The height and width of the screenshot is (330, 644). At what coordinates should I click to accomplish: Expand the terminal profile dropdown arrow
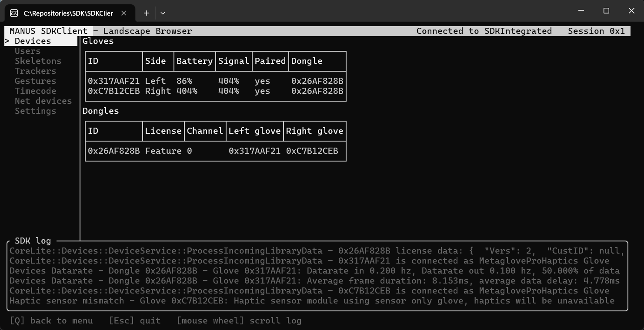[x=163, y=13]
